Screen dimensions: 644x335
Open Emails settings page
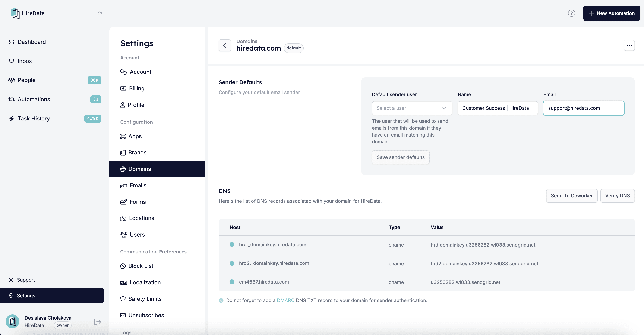[138, 186]
